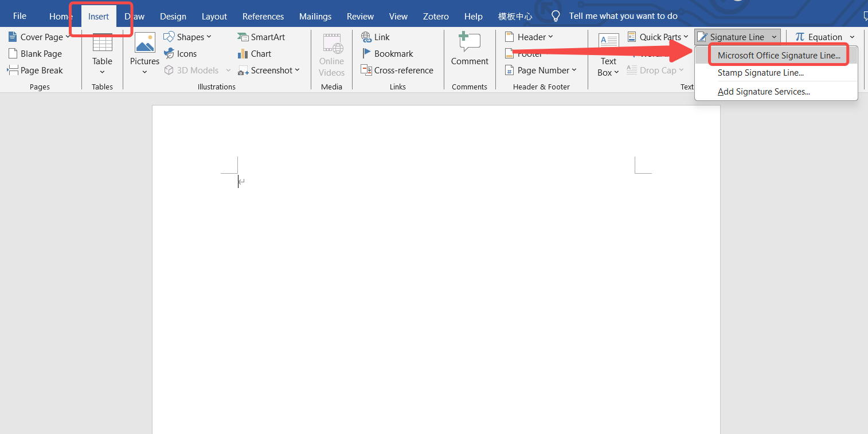Click Add Signature Services entry
The width and height of the screenshot is (868, 434).
[x=764, y=92]
